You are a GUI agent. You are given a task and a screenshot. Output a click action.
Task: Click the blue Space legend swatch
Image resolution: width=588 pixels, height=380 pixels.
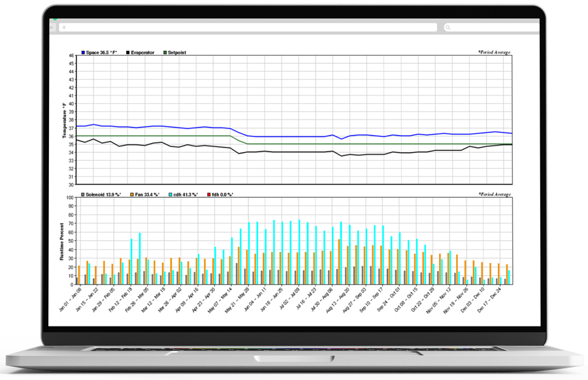click(83, 52)
